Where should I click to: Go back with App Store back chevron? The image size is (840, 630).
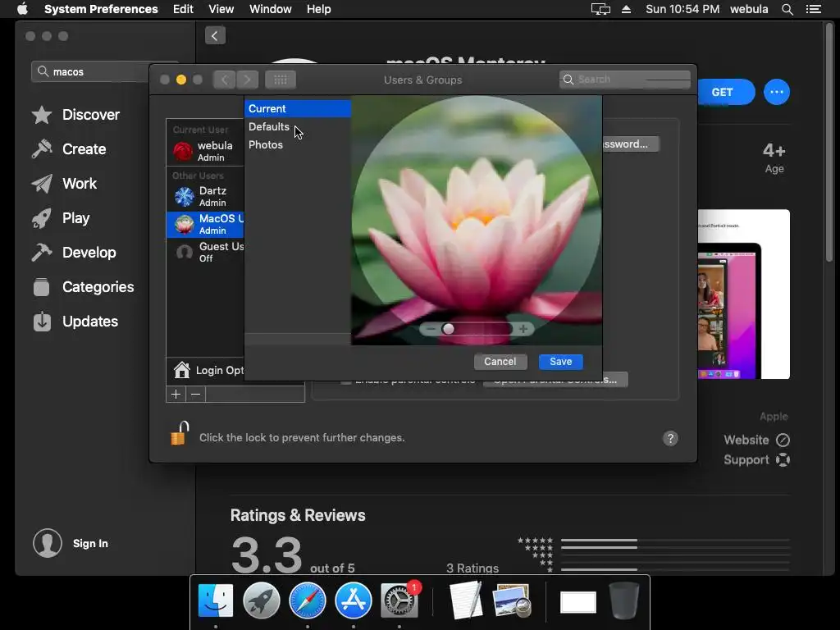coord(215,36)
